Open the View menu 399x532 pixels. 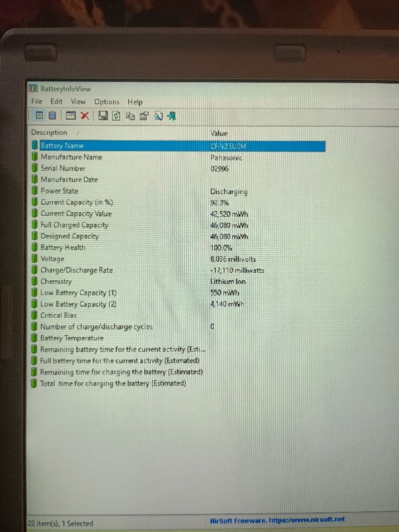point(78,101)
